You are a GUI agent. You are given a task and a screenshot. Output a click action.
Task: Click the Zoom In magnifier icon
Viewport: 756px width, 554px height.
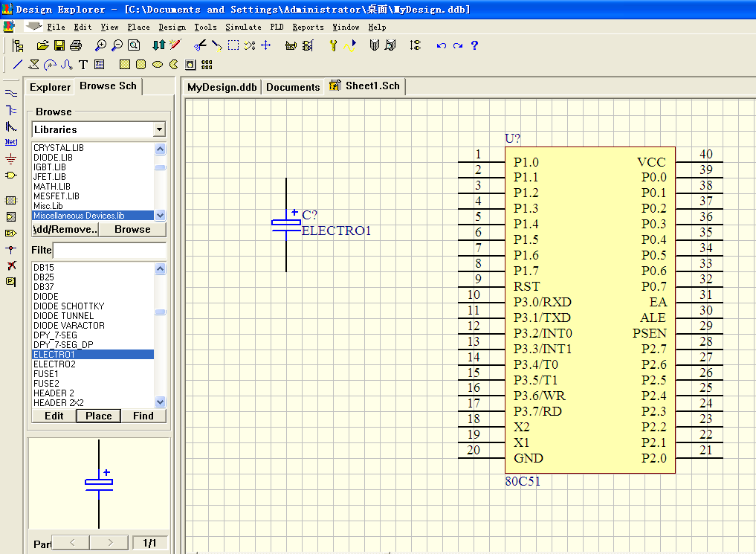click(x=101, y=45)
